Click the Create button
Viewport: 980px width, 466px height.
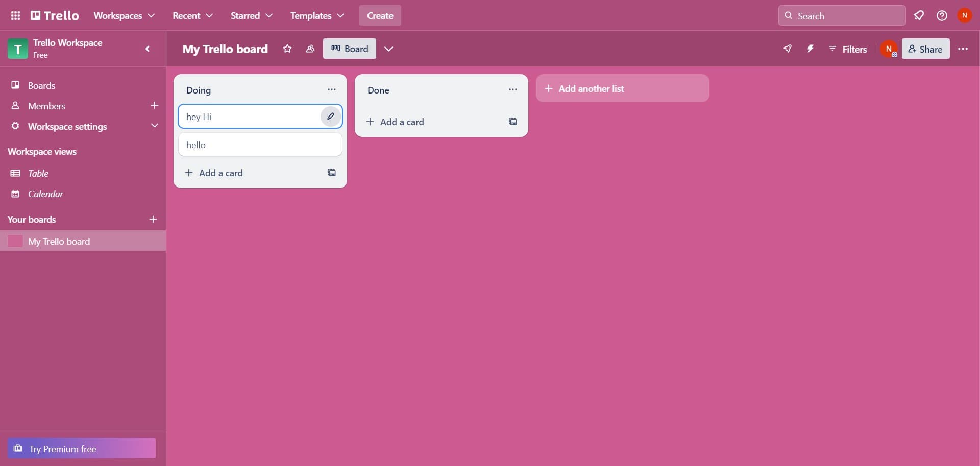[x=380, y=16]
